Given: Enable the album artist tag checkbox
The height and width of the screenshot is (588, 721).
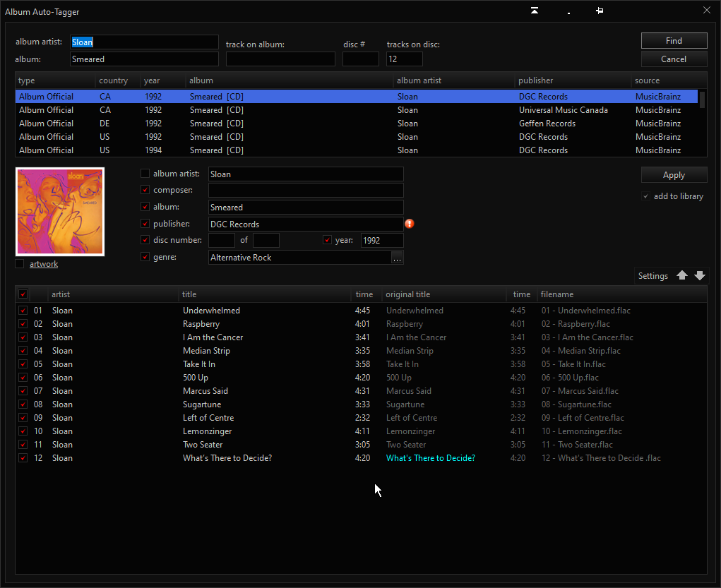Looking at the screenshot, I should [145, 174].
